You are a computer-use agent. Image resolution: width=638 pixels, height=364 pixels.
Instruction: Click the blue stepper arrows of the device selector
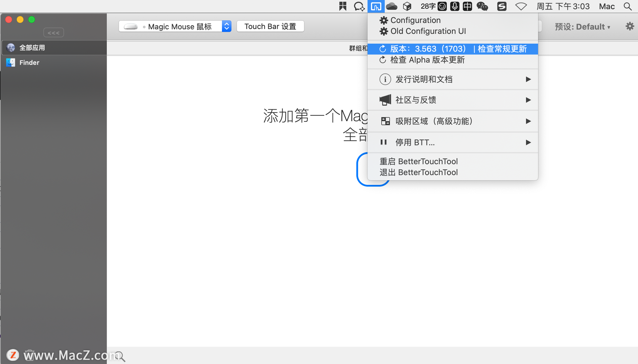227,26
